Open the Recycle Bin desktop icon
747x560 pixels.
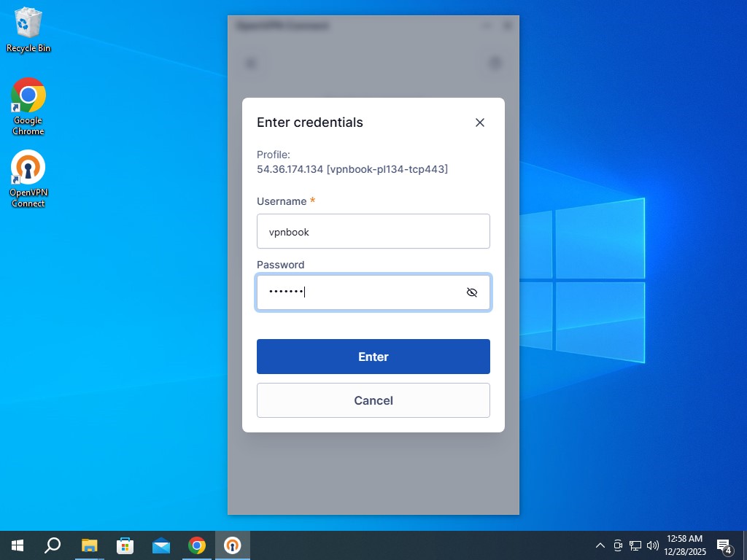28,30
